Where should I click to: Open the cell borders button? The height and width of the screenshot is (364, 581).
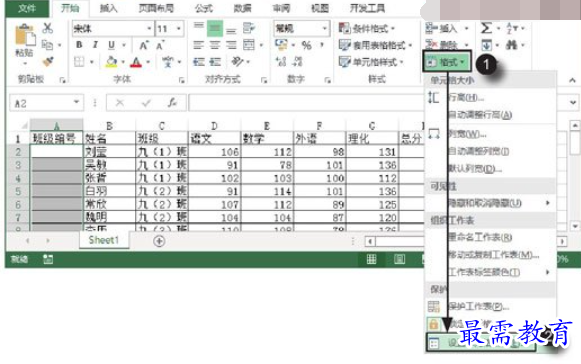click(x=79, y=62)
